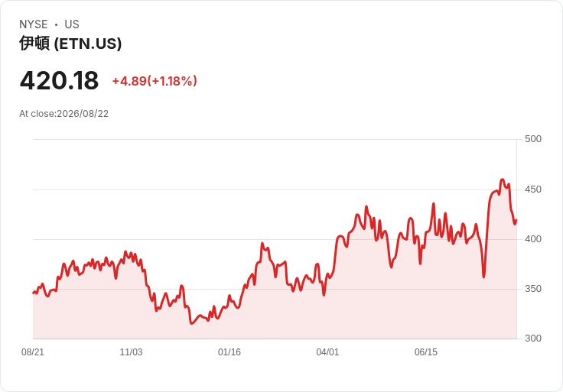This screenshot has width=563, height=392.
Task: Click the chart's lowest trough near 315
Action: (x=192, y=323)
